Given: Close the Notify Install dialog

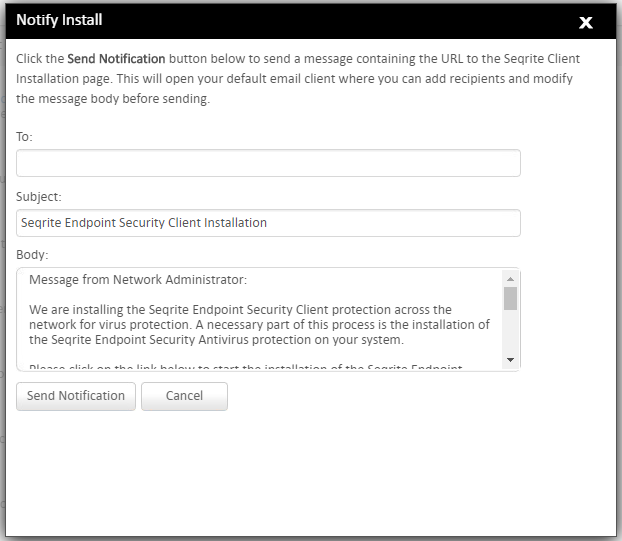Looking at the screenshot, I should click(x=586, y=23).
